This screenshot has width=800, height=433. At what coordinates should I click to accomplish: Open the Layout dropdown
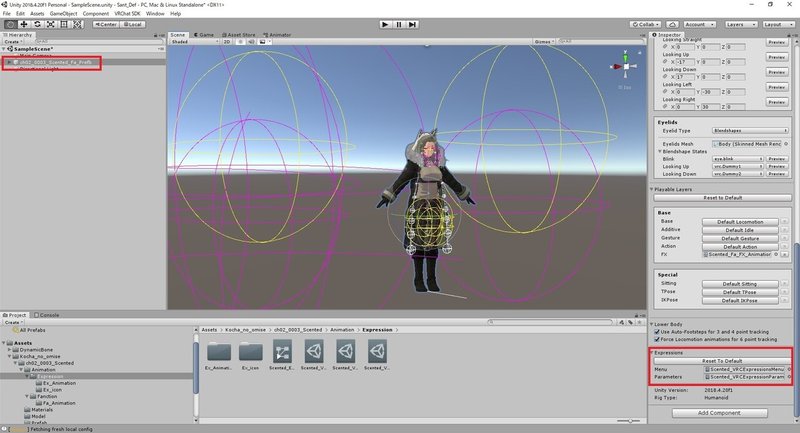[778, 24]
